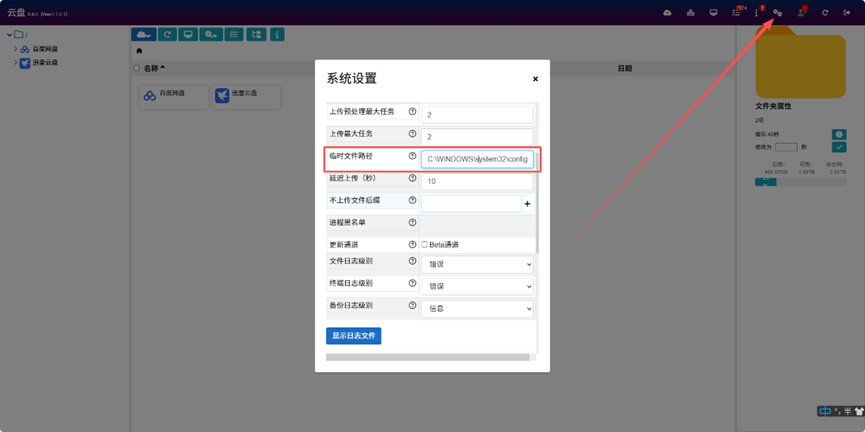Viewport: 865px width, 432px height.
Task: Click the user account icon in header
Action: 801,13
